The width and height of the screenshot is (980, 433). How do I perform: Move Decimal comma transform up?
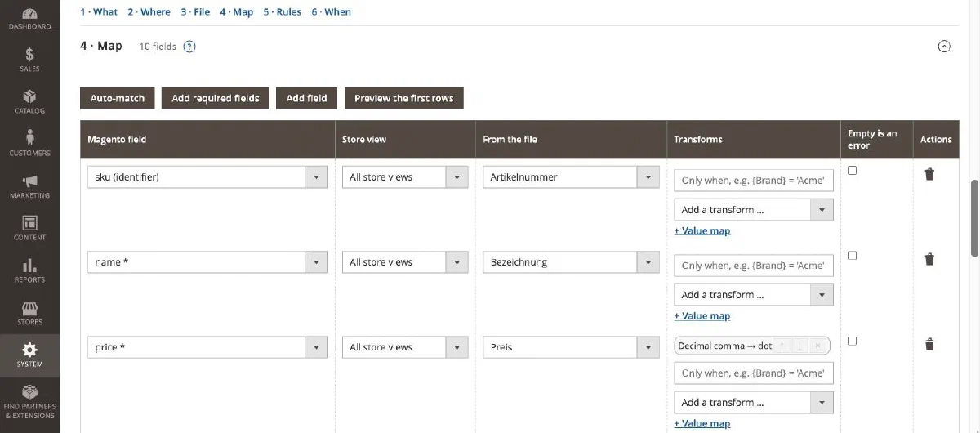[x=782, y=346]
